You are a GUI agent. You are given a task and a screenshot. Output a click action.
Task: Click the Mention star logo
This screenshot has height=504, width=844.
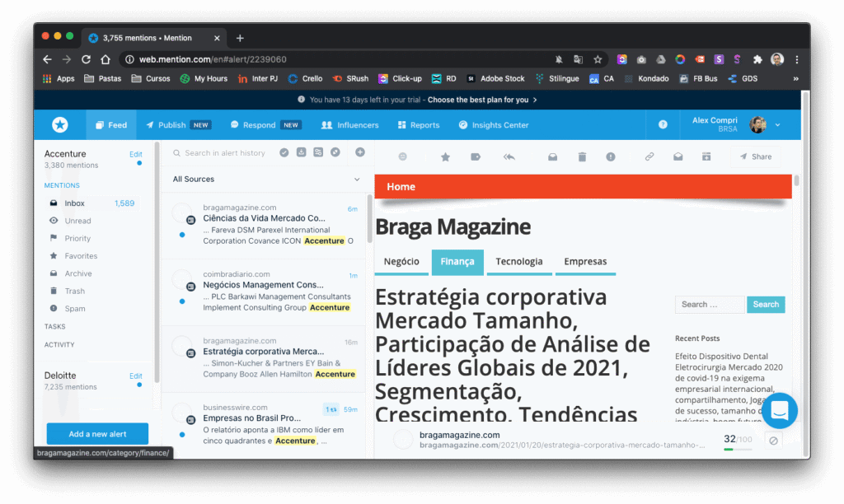(x=59, y=125)
